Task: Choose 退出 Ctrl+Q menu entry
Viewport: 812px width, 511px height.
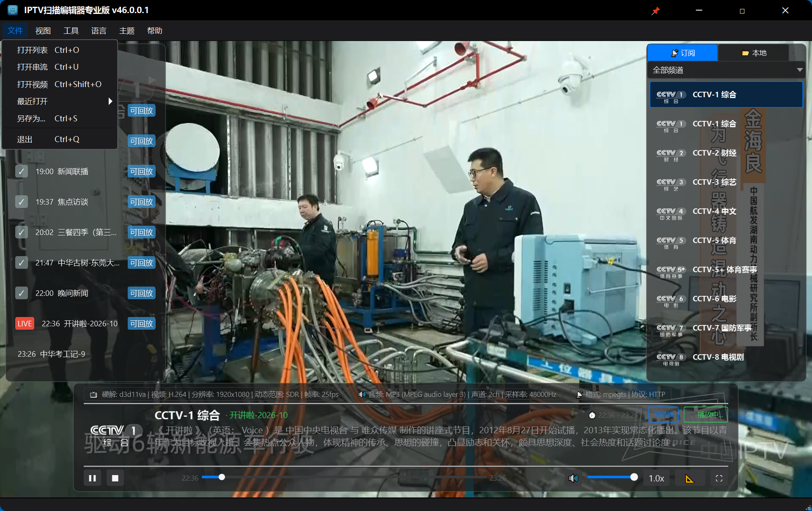Action: click(60, 139)
